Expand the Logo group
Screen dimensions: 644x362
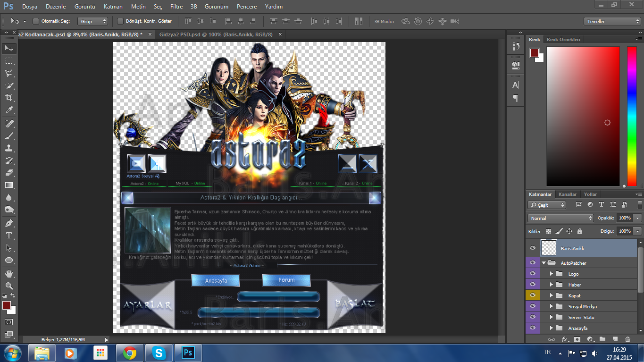point(551,274)
